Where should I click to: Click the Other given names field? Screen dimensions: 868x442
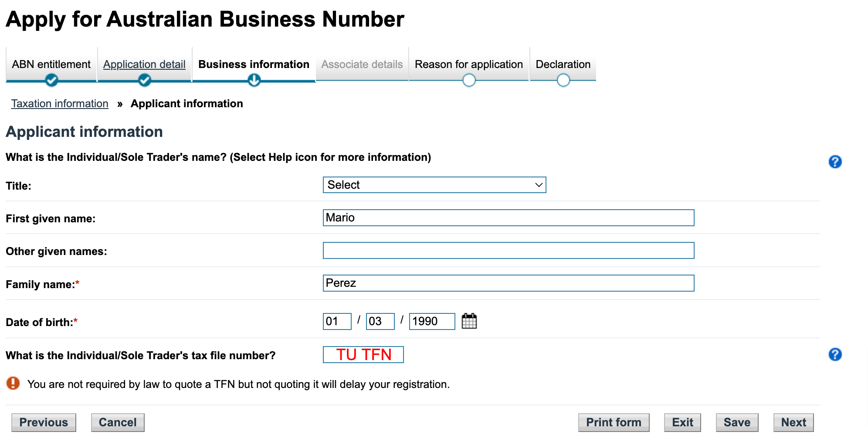coord(508,251)
